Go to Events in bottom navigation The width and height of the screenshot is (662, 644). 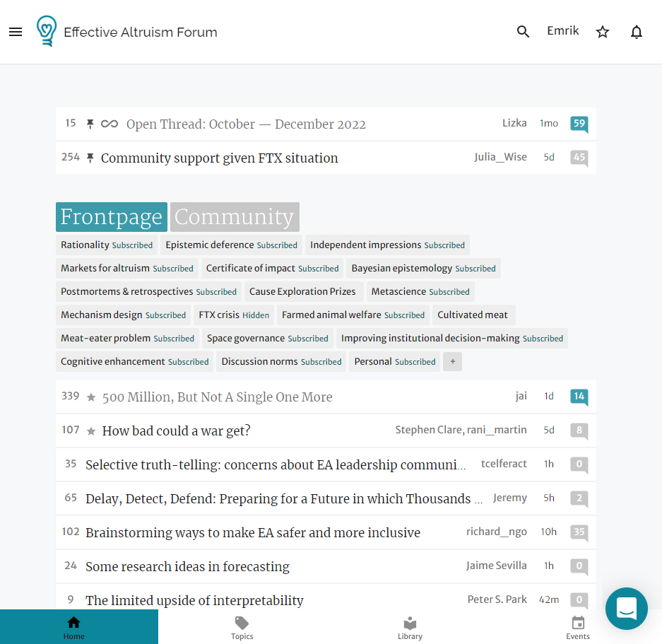pos(577,628)
